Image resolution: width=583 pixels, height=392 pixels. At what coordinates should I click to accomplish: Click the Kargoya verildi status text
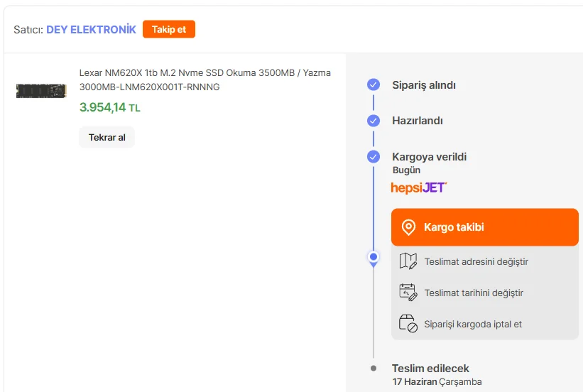pyautogui.click(x=429, y=156)
